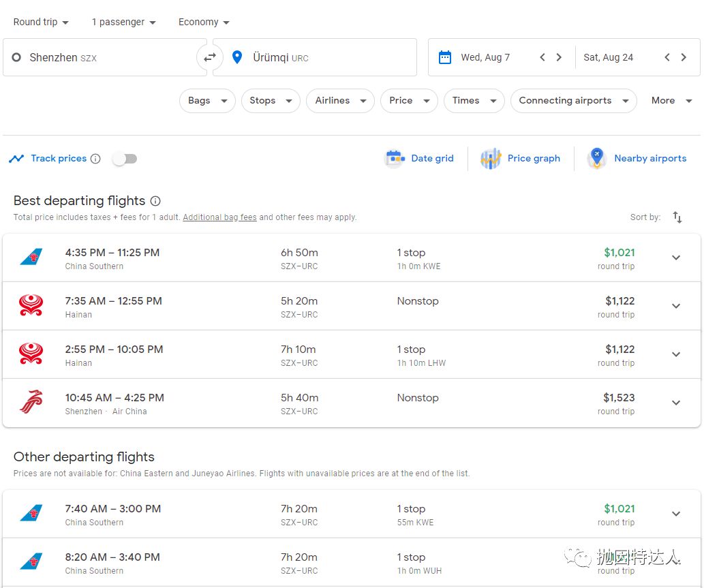Click the departure date calendar icon
Screen dimensions: 704x588
click(445, 57)
